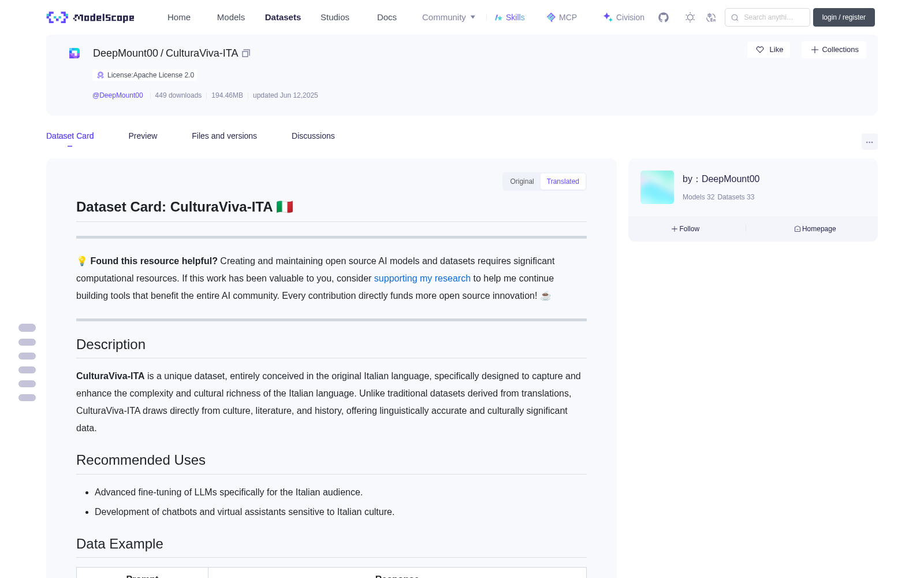Click the 449 downloads text
The width and height of the screenshot is (924, 578).
coord(178,95)
